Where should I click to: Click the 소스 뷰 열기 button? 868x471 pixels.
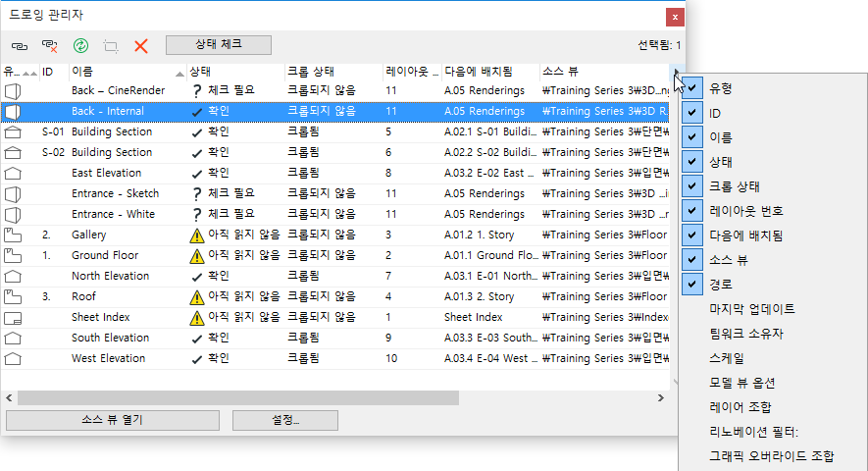[113, 420]
